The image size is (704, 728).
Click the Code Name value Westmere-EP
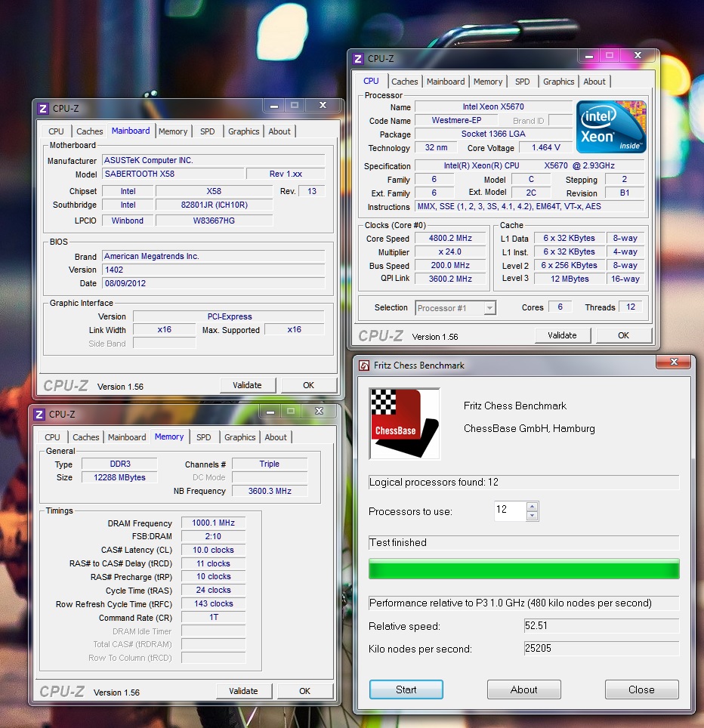[456, 120]
